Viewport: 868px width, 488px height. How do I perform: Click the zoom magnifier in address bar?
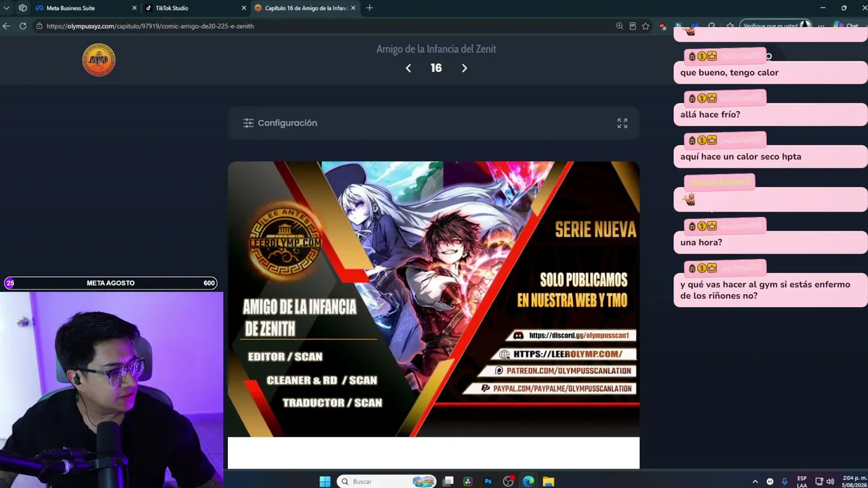619,26
